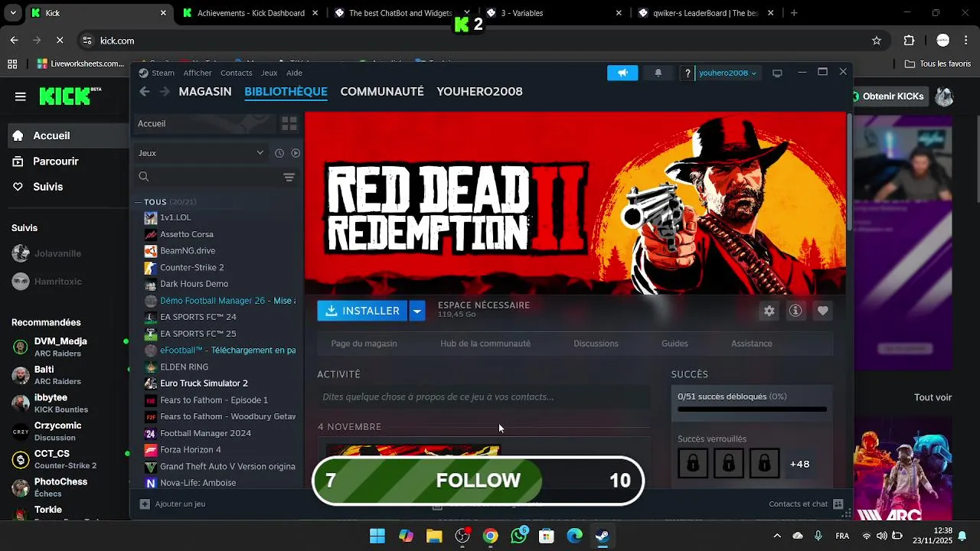The width and height of the screenshot is (980, 551).
Task: Switch library to grid view icon
Action: click(x=289, y=123)
